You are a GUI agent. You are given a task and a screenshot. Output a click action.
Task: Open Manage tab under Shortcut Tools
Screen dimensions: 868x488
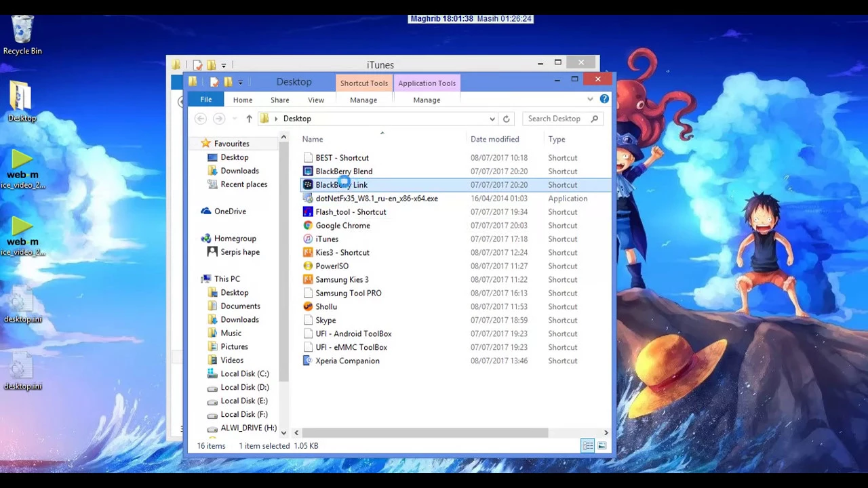(x=363, y=100)
